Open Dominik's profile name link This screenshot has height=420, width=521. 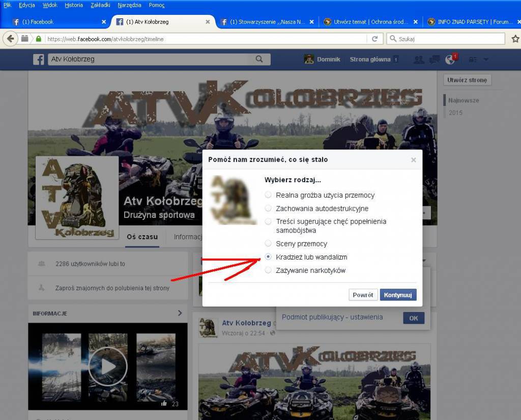point(328,60)
